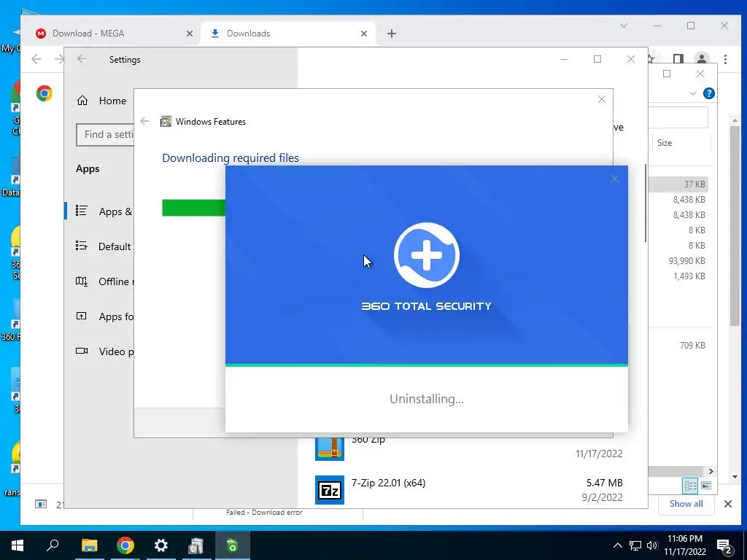
Task: Go back in the Windows Features dialog
Action: 145,122
